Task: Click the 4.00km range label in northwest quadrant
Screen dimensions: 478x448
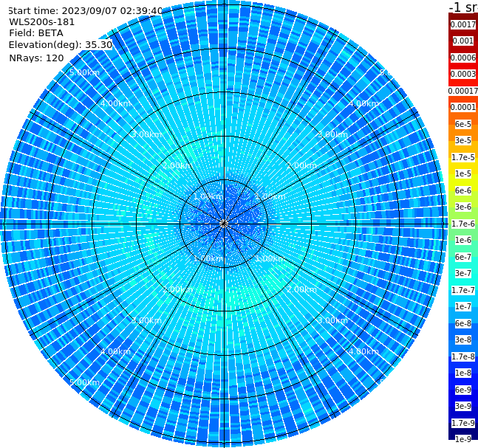Action: 115,103
